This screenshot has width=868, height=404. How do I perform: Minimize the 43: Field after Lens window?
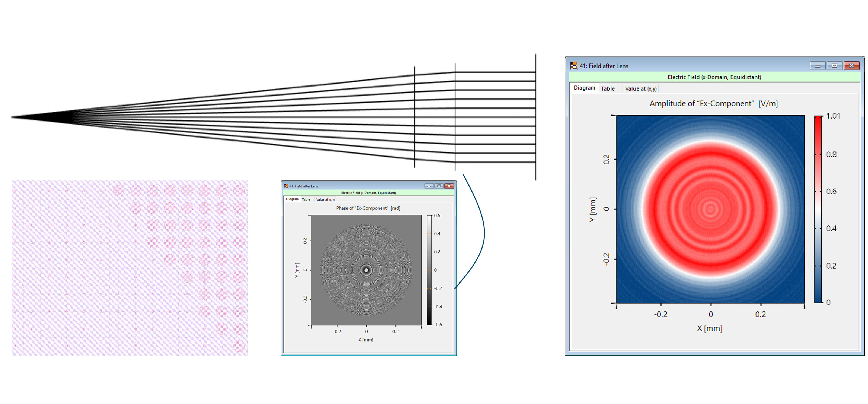(429, 186)
